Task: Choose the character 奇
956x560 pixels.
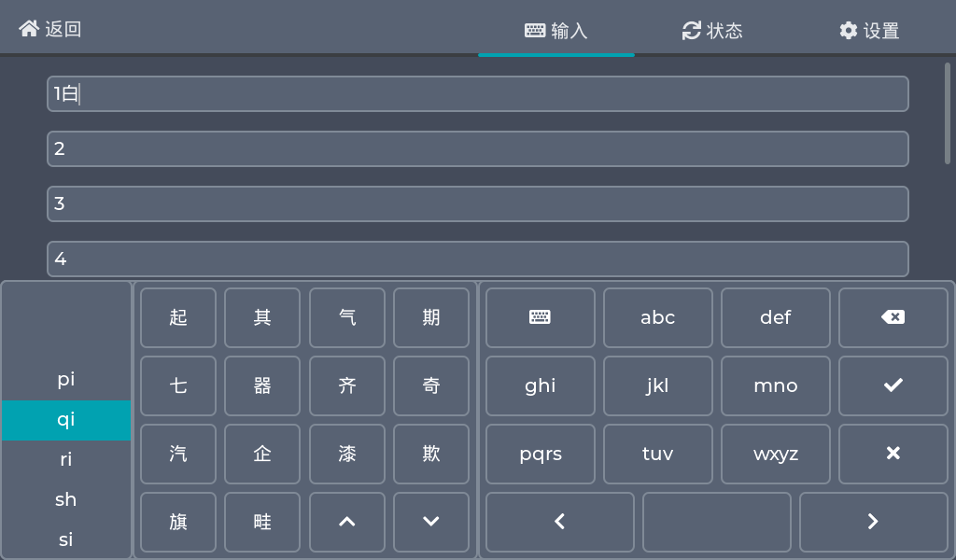Action: 431,385
